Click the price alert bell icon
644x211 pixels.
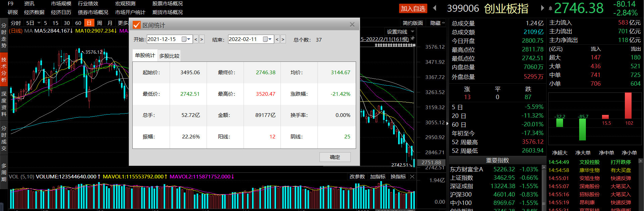click(550, 8)
